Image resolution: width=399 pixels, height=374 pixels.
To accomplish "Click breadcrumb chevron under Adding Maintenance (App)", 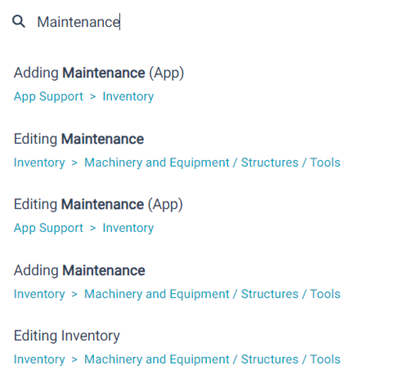I will (93, 97).
